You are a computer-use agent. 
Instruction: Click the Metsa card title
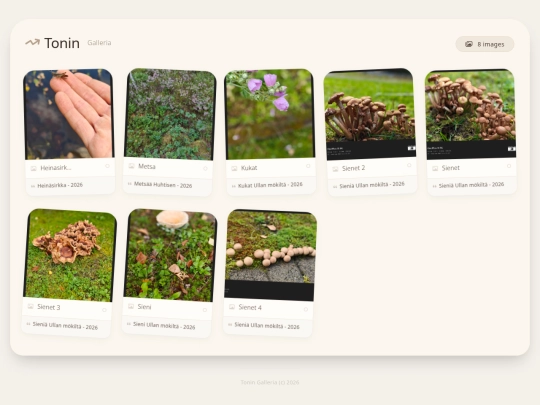[x=147, y=166]
